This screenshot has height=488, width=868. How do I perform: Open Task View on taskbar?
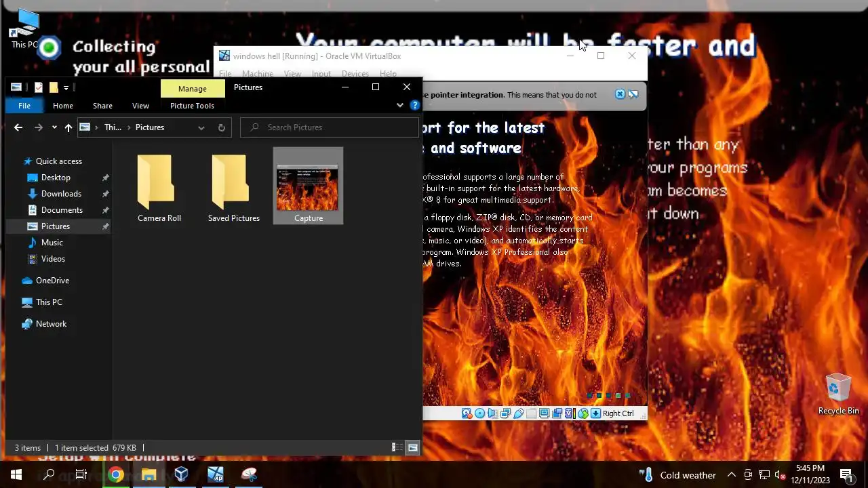(81, 474)
